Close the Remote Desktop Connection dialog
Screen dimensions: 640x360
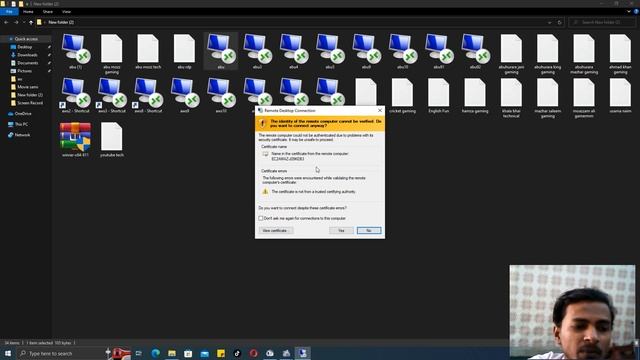pyautogui.click(x=380, y=110)
